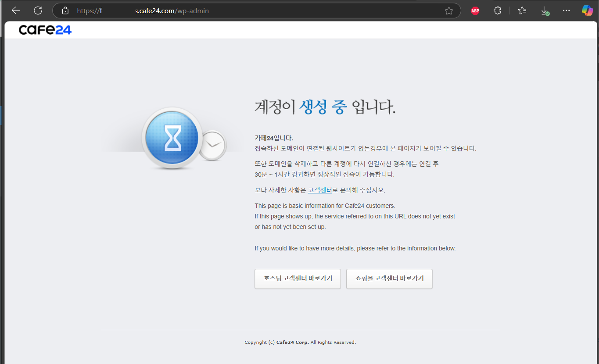Reload the page with the refresh icon

tap(38, 11)
